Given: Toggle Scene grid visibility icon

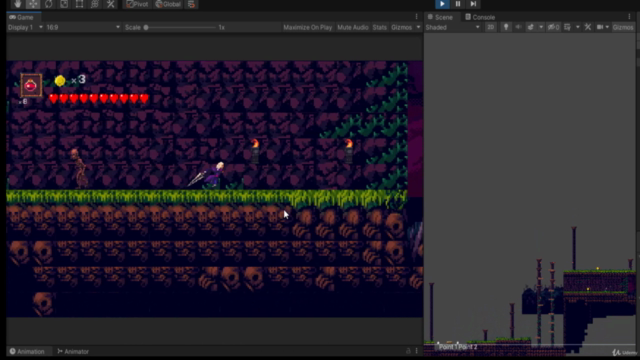Looking at the screenshot, I should [x=567, y=27].
